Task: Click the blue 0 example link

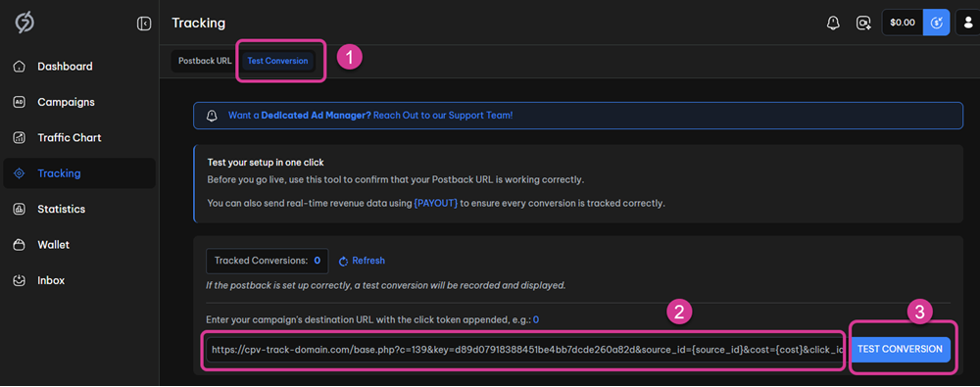Action: pyautogui.click(x=536, y=319)
